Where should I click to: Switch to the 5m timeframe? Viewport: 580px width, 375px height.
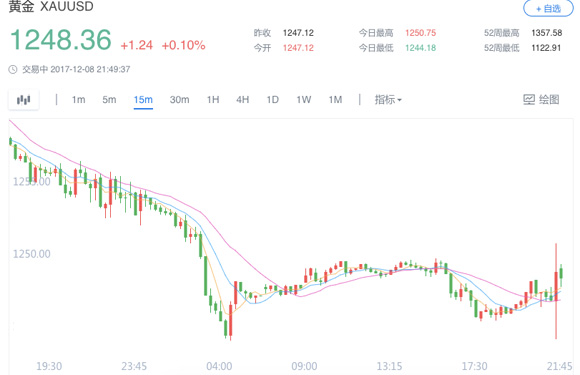109,100
